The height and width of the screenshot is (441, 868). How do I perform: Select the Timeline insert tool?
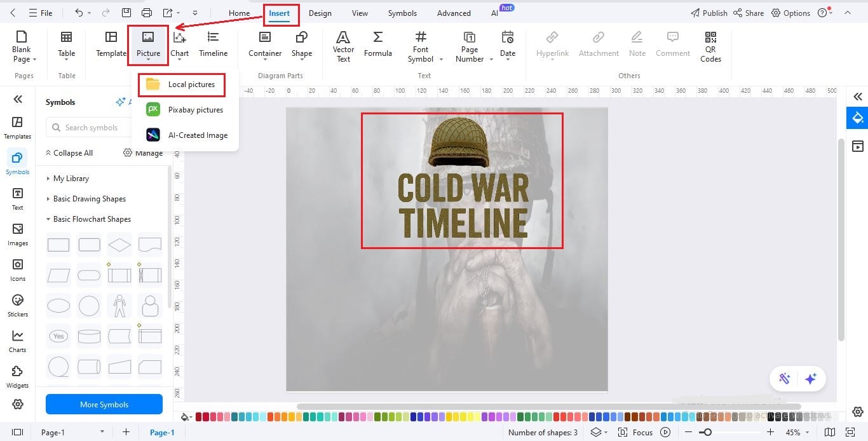(x=213, y=44)
